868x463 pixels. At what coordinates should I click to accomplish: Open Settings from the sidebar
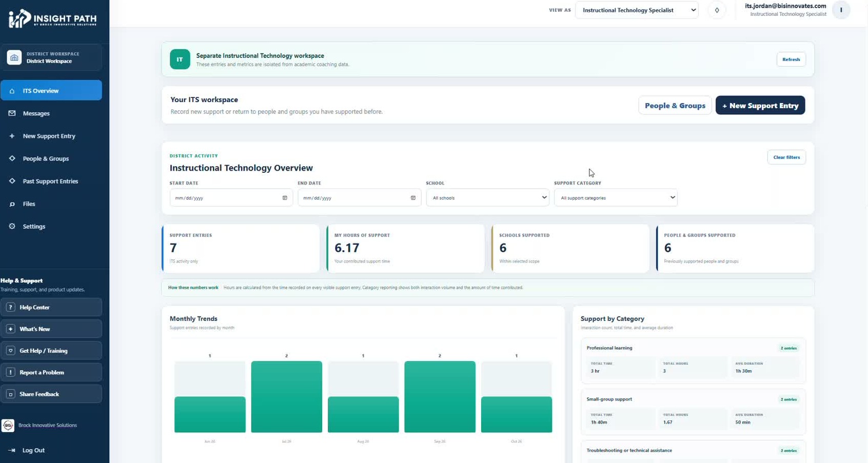(51, 226)
